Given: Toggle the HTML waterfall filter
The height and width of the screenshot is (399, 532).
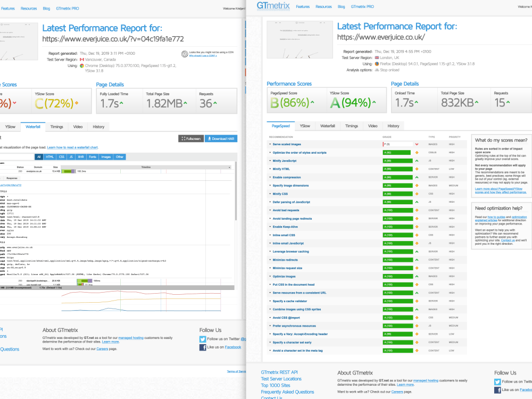Looking at the screenshot, I should (x=49, y=157).
